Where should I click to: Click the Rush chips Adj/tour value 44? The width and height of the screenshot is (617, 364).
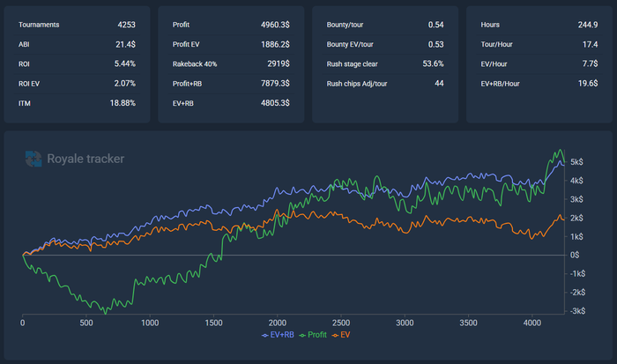[x=439, y=84]
